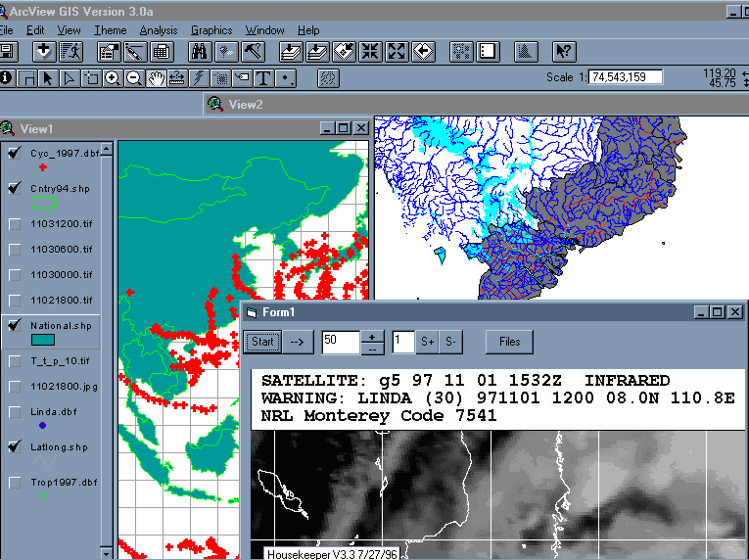The width and height of the screenshot is (749, 560).
Task: Click the Add Theme button
Action: coord(45,52)
